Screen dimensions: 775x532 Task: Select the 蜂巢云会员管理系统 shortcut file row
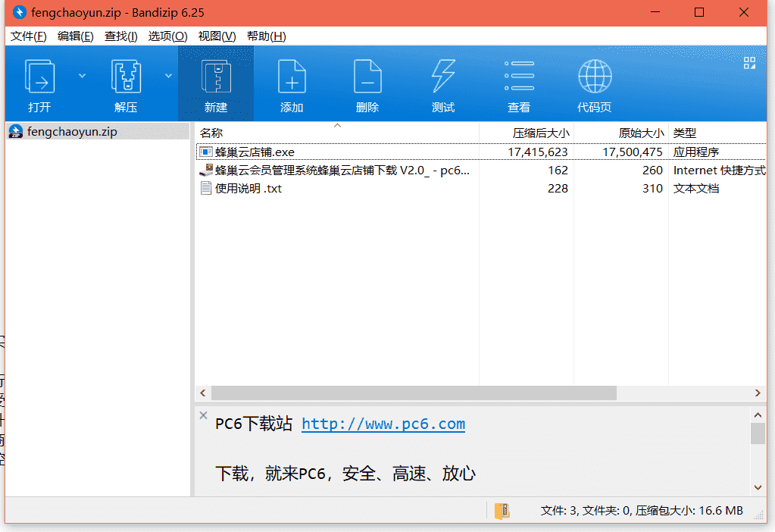coord(481,171)
